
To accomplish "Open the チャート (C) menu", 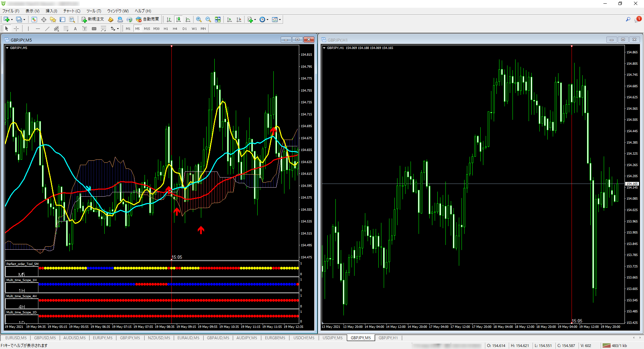I will pos(72,11).
